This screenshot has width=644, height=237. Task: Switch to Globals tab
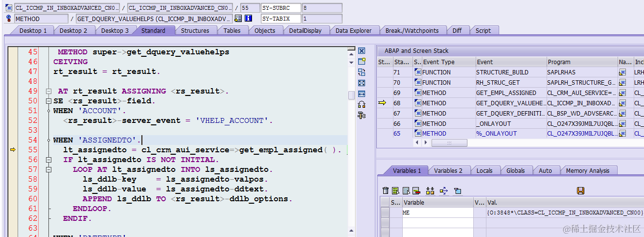(516, 171)
